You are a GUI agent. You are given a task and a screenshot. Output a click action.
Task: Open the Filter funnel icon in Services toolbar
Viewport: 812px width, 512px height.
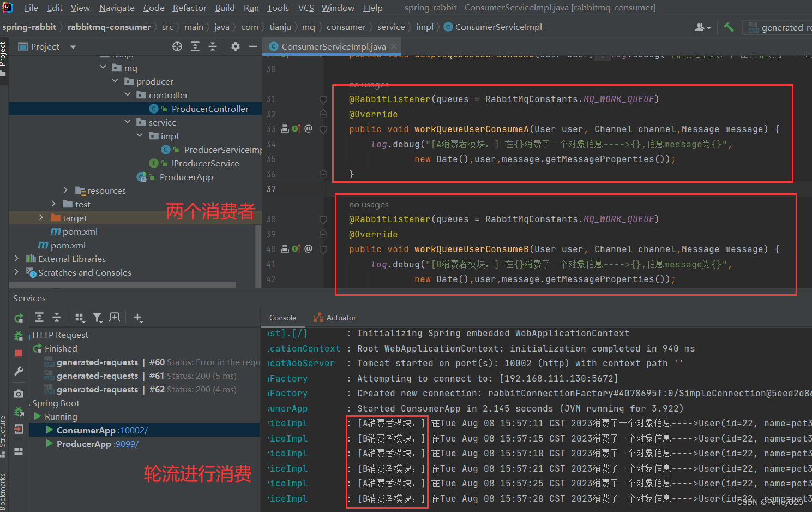pos(97,317)
